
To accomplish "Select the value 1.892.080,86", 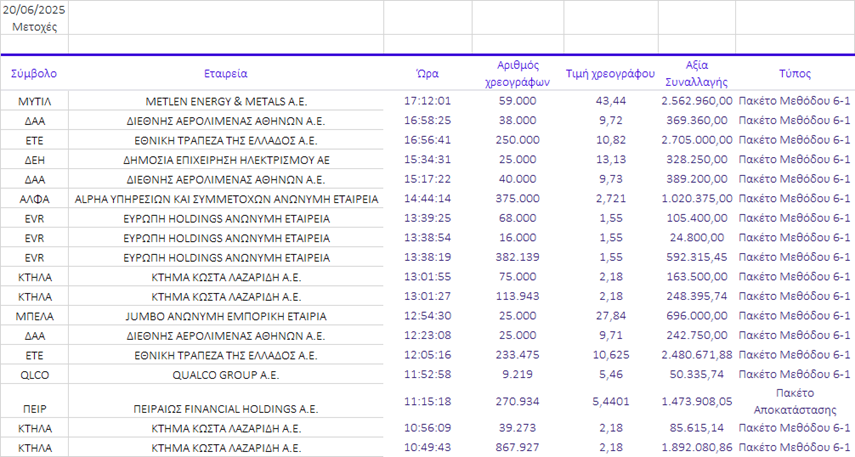I will (697, 448).
